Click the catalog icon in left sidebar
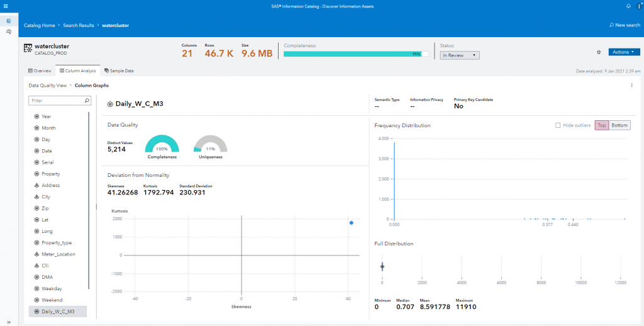The height and width of the screenshot is (326, 644). [8, 21]
